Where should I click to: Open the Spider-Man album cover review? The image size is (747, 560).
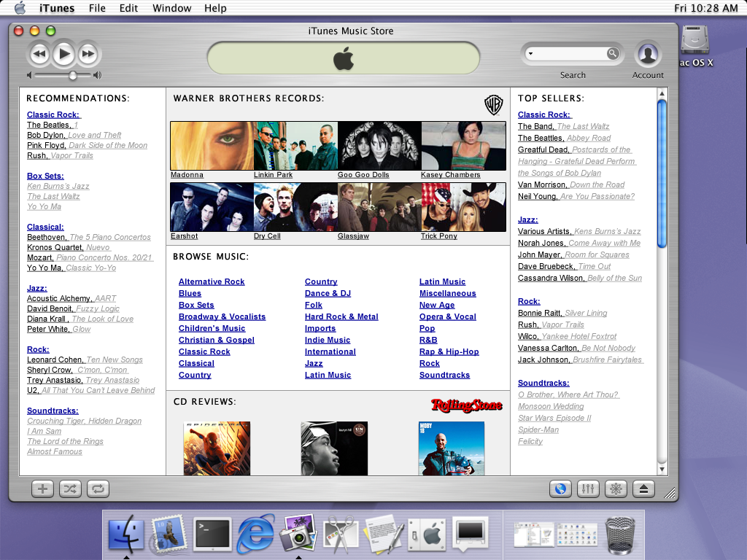point(217,448)
